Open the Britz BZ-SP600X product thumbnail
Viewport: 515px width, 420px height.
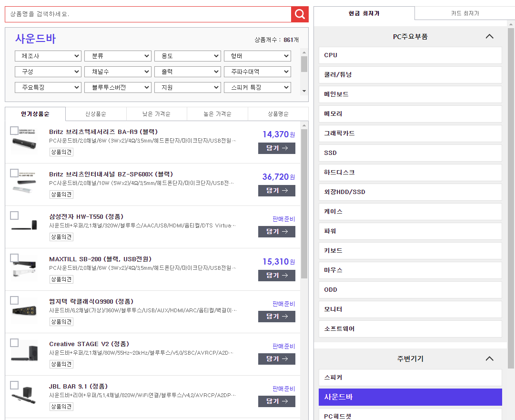(x=24, y=184)
